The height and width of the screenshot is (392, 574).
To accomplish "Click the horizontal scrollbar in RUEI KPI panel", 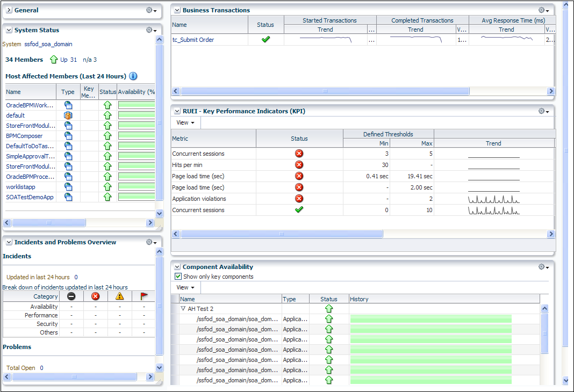I will [282, 234].
